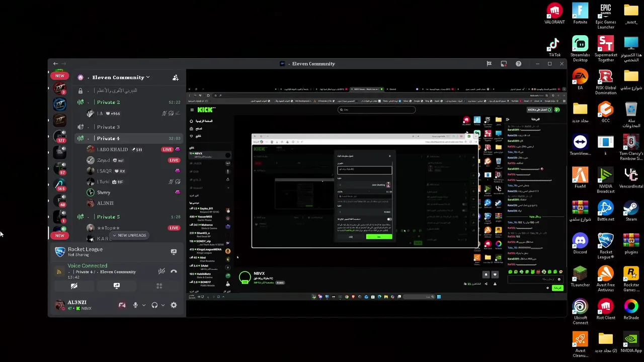Open the VALORANT desktop shortcut
Screen dimensions: 644x362
pyautogui.click(x=554, y=14)
